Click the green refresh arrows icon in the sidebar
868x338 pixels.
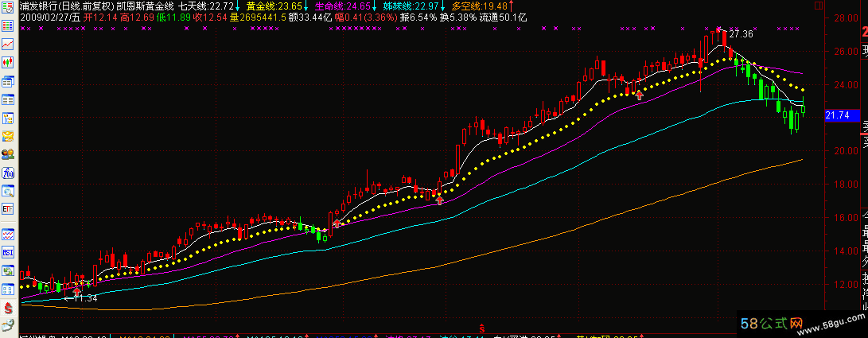tap(8, 271)
